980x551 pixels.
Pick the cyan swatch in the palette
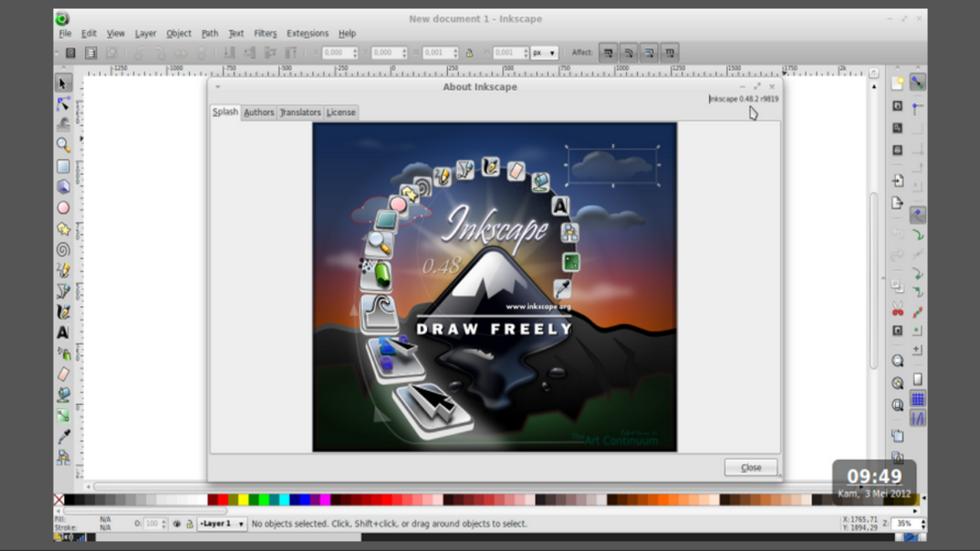click(x=284, y=500)
